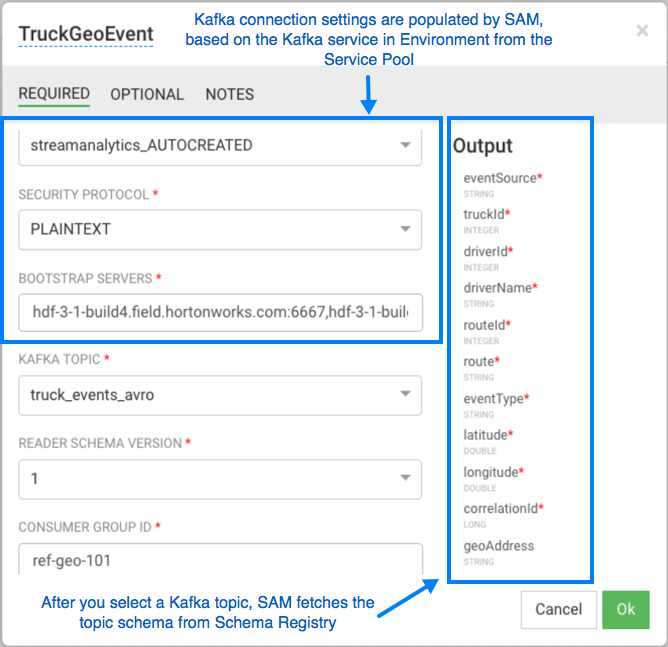Confirm with the green Ok button
668x647 pixels.
(x=625, y=609)
